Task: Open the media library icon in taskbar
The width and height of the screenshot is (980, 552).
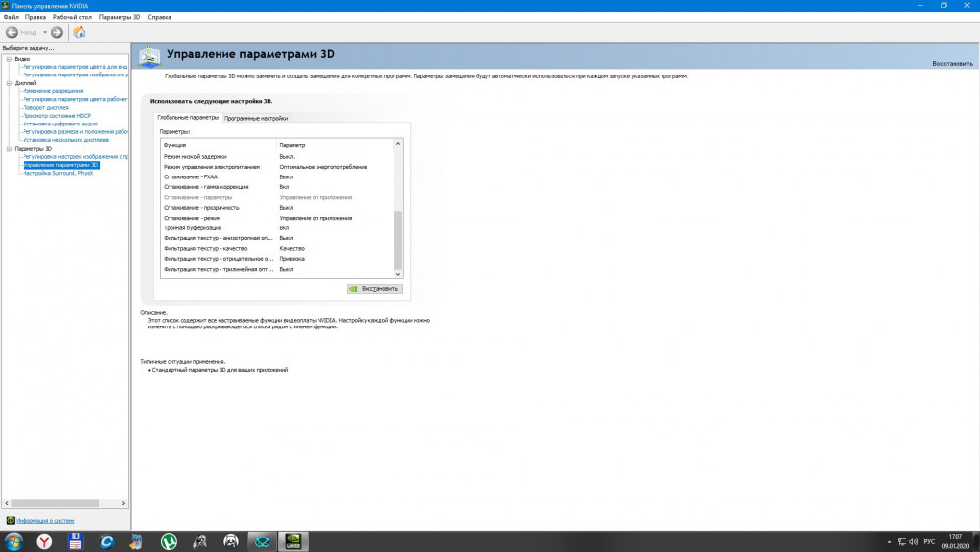Action: point(136,541)
